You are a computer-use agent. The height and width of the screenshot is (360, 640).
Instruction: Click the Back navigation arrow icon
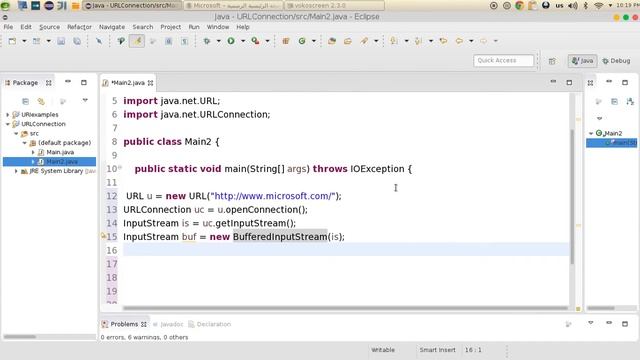459,41
